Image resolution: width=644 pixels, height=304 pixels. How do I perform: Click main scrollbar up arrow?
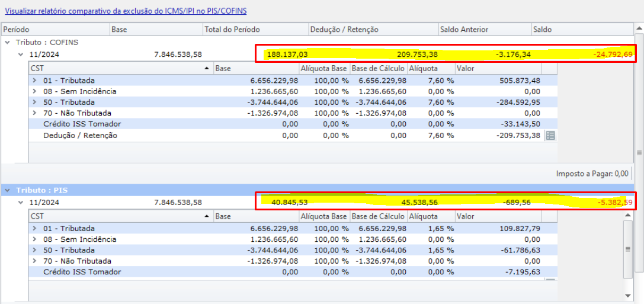[639, 28]
